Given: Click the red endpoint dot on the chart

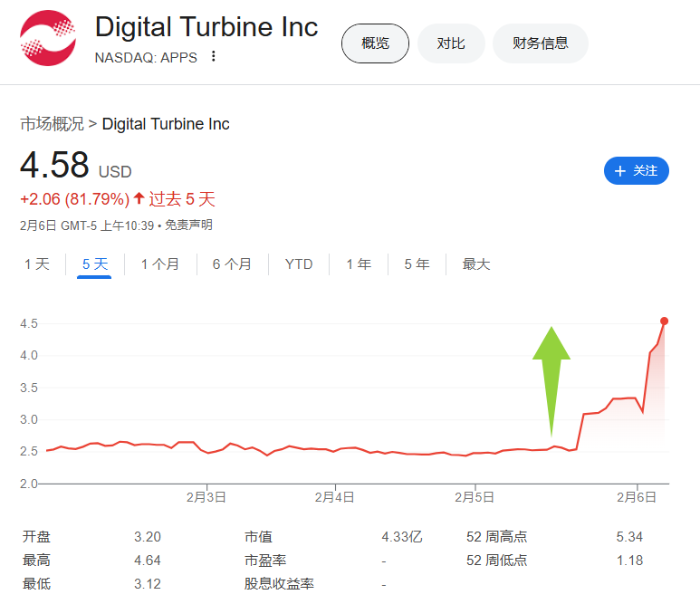Looking at the screenshot, I should pyautogui.click(x=664, y=321).
